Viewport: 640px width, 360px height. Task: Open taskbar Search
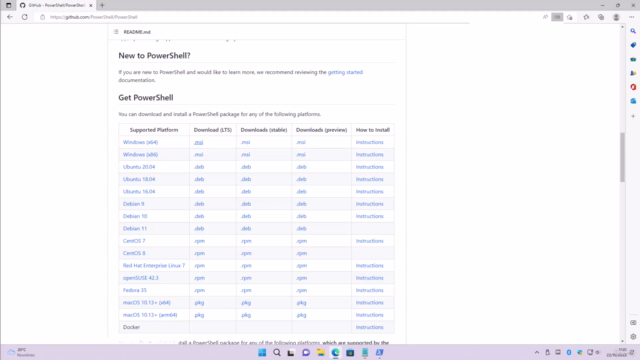(x=277, y=353)
